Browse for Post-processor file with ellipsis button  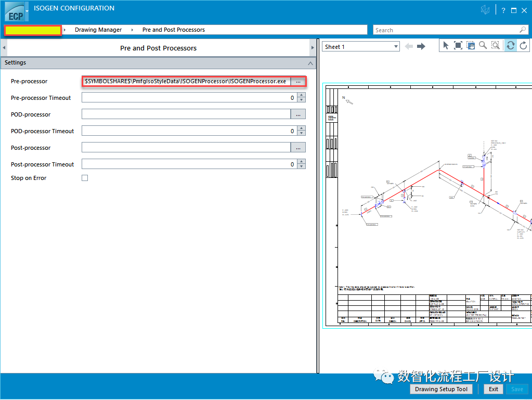pyautogui.click(x=298, y=148)
